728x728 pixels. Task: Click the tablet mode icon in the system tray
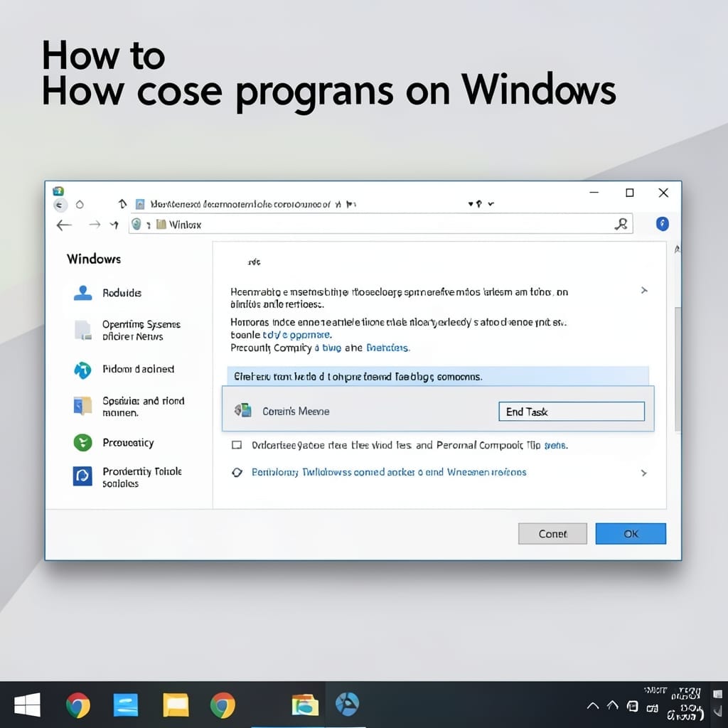click(632, 707)
